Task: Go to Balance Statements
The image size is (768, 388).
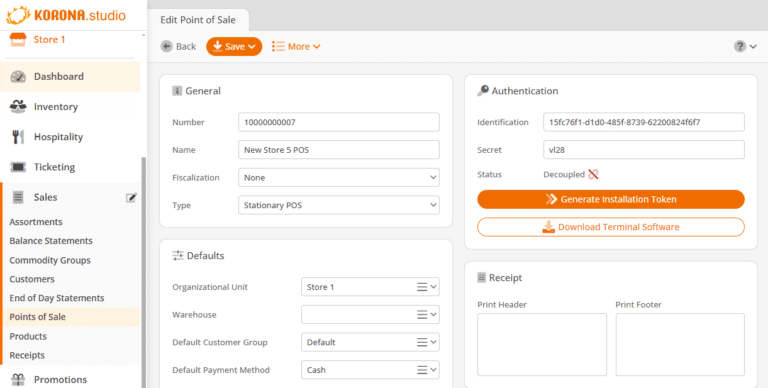Action: click(51, 241)
